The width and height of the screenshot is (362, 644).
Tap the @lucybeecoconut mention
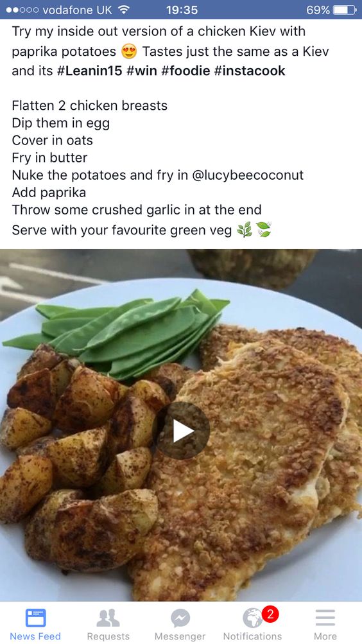(248, 175)
